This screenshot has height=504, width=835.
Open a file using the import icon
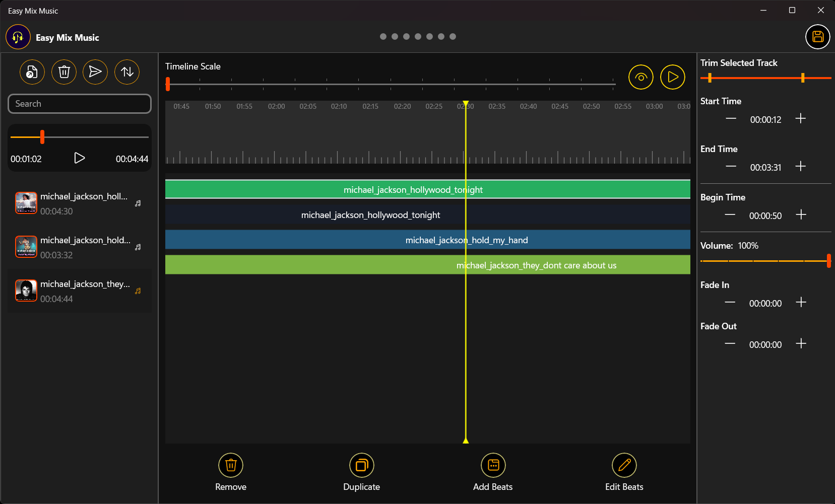click(32, 71)
